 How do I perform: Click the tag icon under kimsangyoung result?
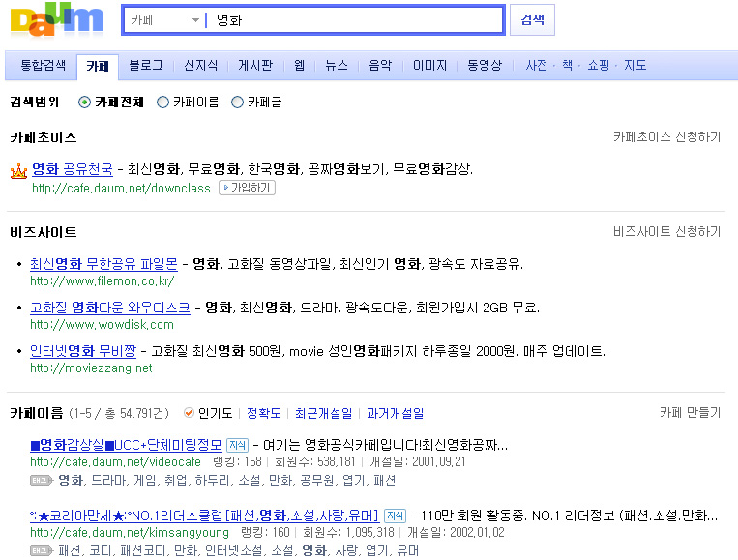click(x=41, y=550)
